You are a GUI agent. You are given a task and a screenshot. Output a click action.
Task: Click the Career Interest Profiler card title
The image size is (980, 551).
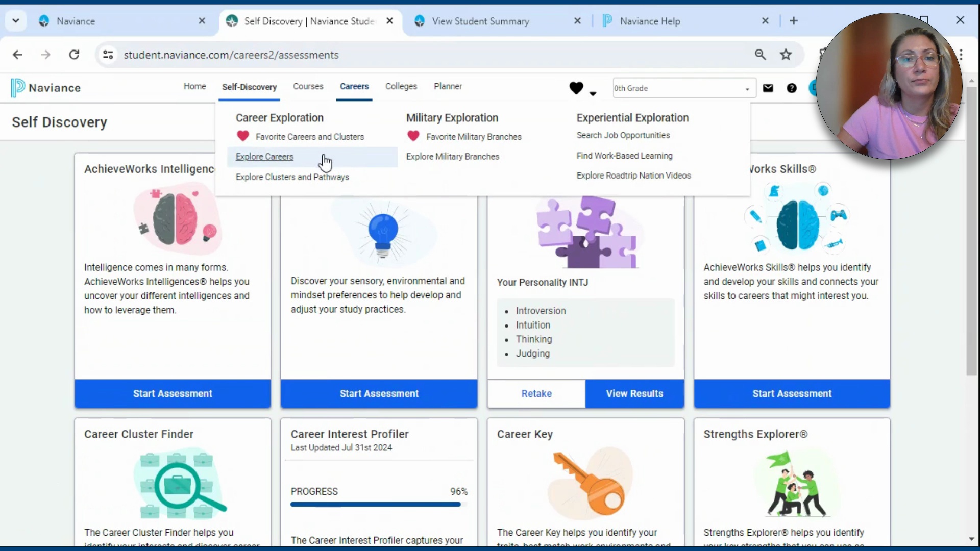pos(350,434)
